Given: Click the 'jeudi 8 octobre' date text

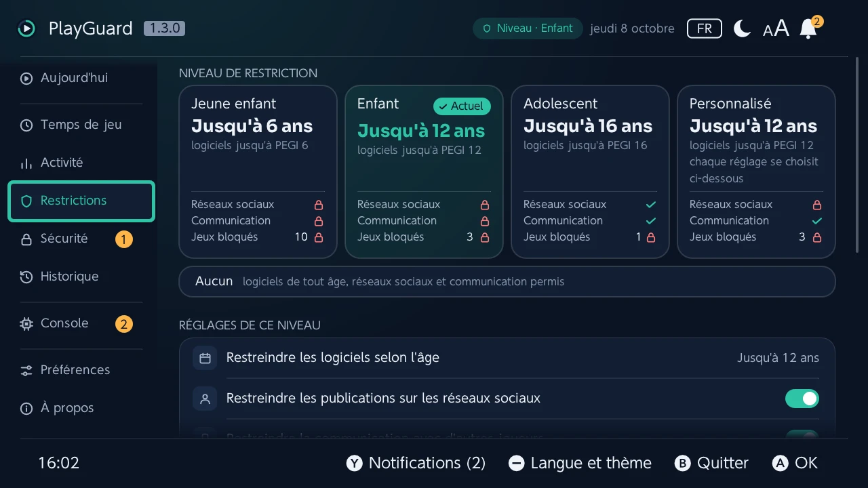Looking at the screenshot, I should [x=632, y=28].
